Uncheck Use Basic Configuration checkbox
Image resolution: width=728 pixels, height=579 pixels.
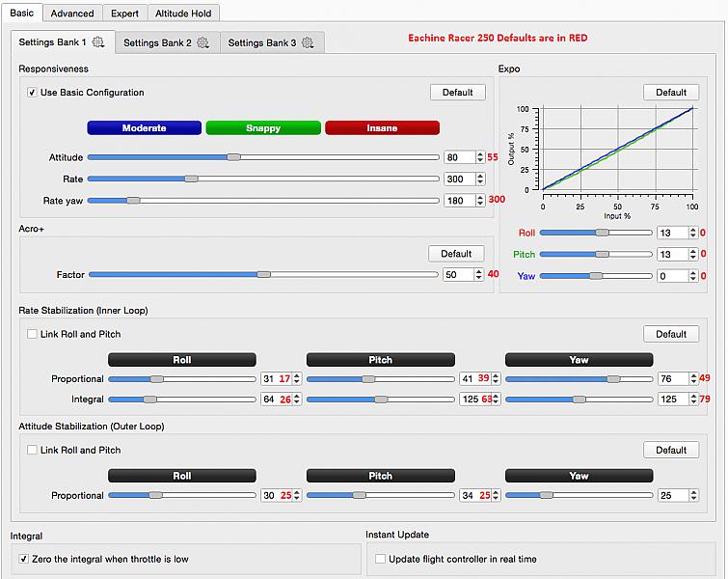[x=33, y=93]
